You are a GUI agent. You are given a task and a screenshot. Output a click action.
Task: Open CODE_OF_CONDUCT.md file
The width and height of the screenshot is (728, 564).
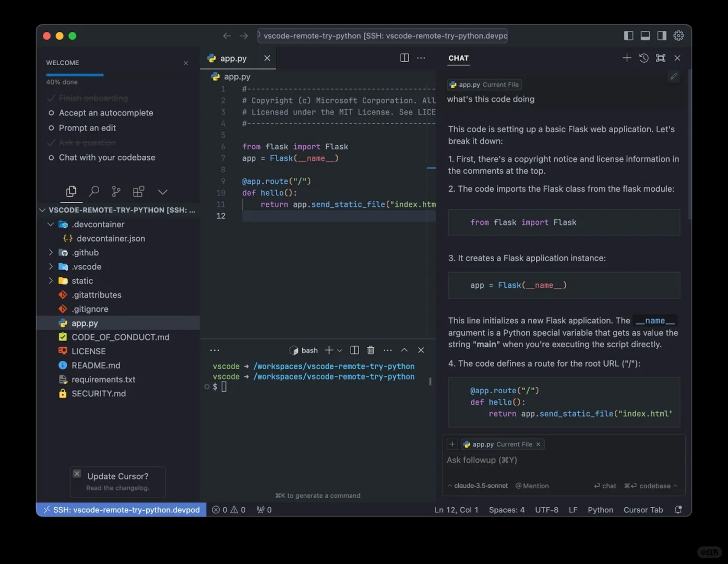[x=118, y=337]
